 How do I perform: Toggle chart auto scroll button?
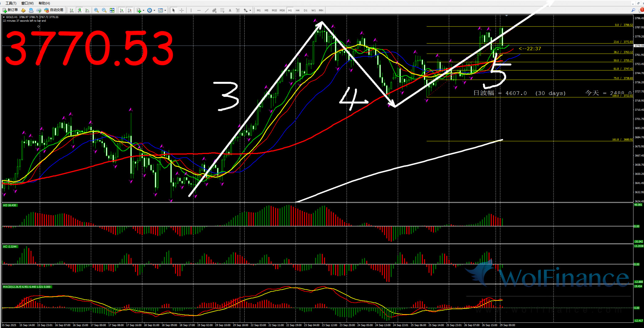click(122, 10)
